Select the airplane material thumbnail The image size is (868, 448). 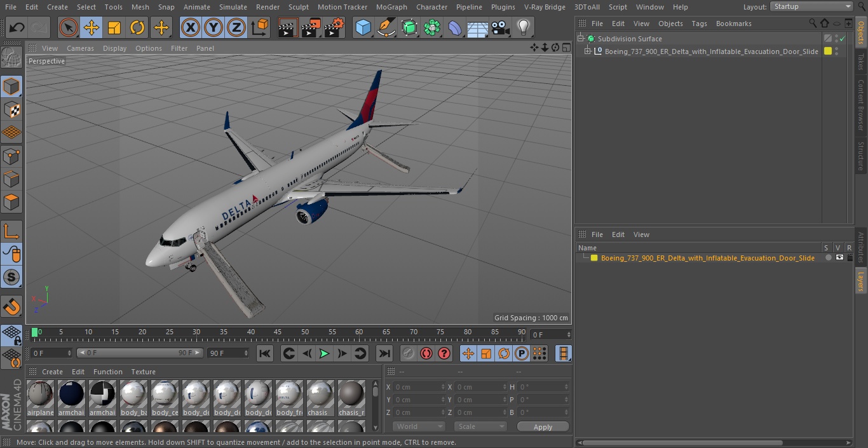coord(41,398)
